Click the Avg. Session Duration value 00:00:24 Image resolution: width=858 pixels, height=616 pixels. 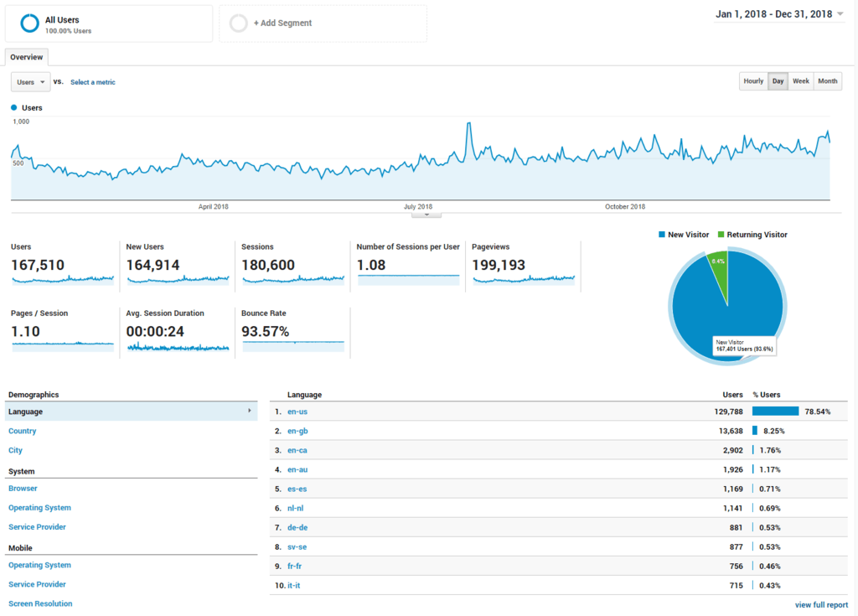155,331
